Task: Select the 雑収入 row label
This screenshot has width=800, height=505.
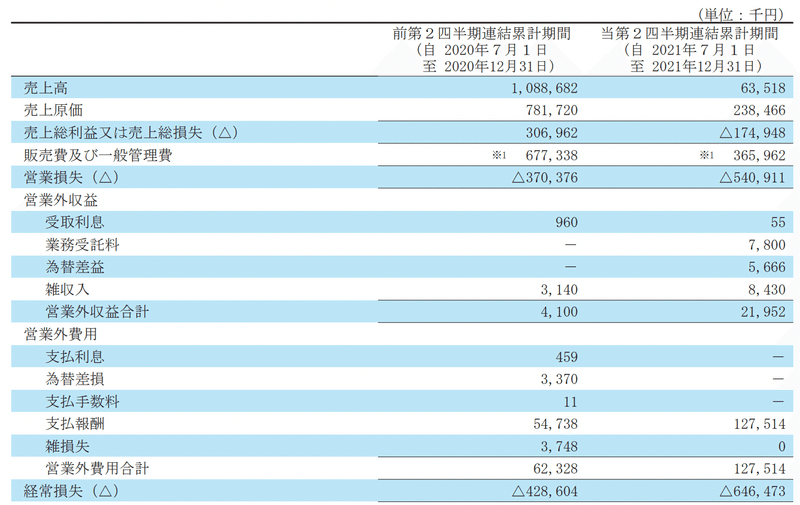Action: 67,290
